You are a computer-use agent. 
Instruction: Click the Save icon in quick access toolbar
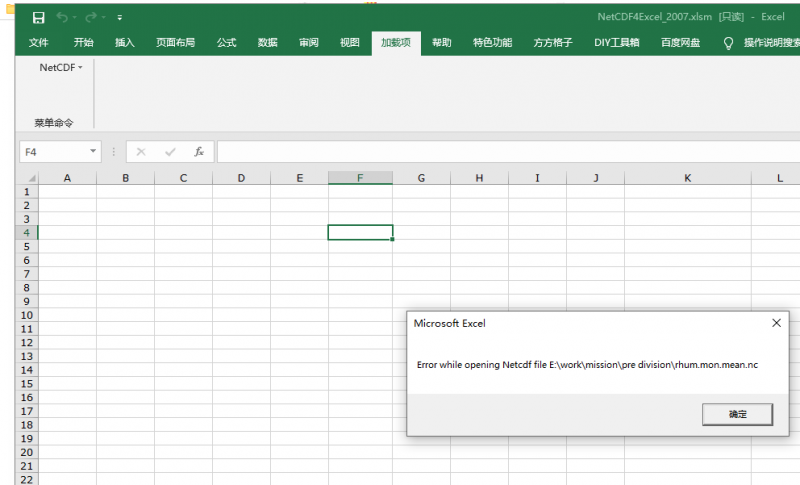(x=38, y=17)
